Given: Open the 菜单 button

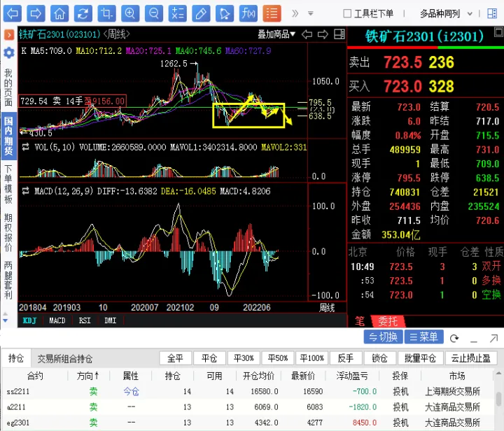Looking at the screenshot, I should tap(424, 337).
